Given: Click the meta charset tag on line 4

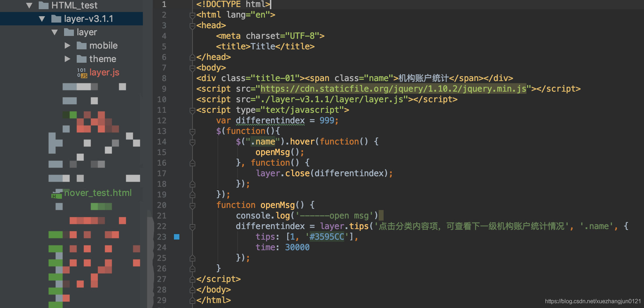Looking at the screenshot, I should click(x=270, y=36).
